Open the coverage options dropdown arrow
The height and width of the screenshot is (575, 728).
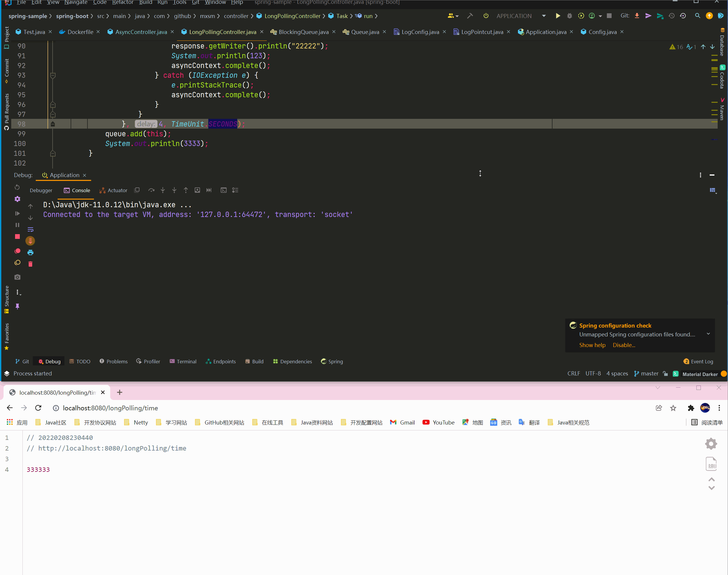600,15
